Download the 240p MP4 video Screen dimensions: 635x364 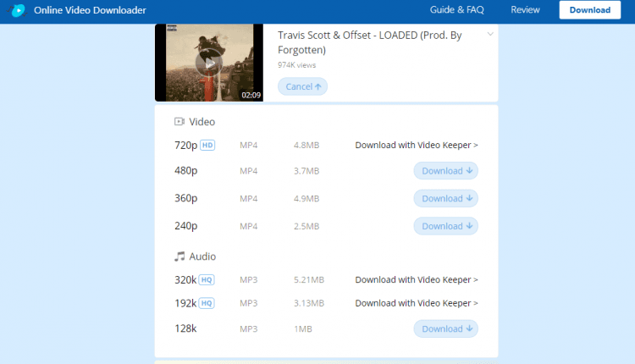tap(446, 226)
